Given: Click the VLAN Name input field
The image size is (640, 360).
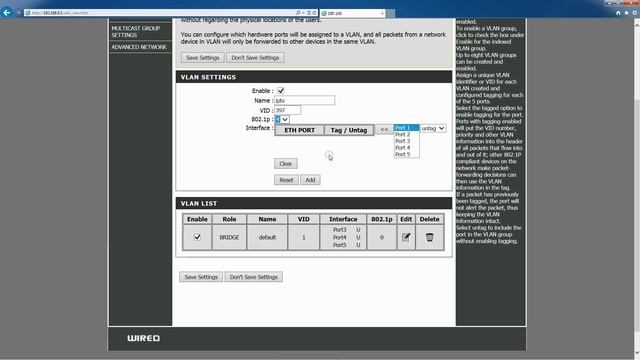Looking at the screenshot, I should tap(304, 100).
